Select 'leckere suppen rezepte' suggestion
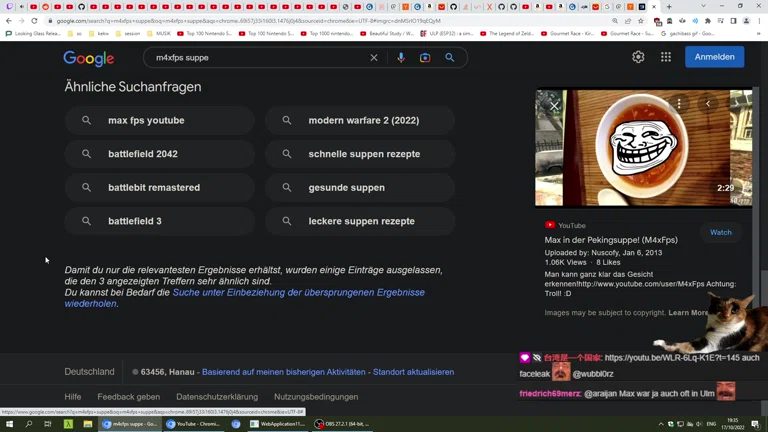This screenshot has width=768, height=432. point(360,221)
